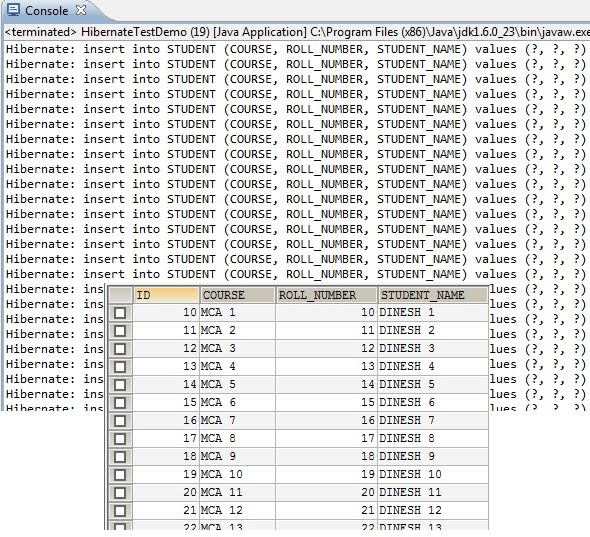Select the 'DINESH 10' student name cell
590x537 pixels.
[x=433, y=475]
